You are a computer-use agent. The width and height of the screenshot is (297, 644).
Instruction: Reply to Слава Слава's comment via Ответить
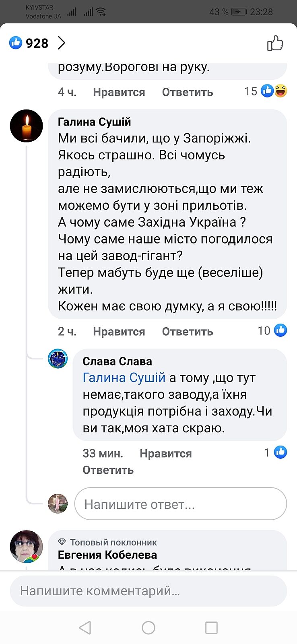pyautogui.click(x=108, y=470)
